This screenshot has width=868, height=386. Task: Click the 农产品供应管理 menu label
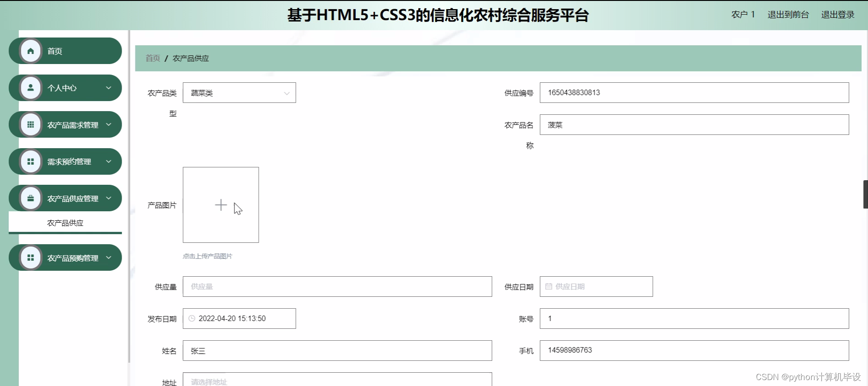pos(73,198)
